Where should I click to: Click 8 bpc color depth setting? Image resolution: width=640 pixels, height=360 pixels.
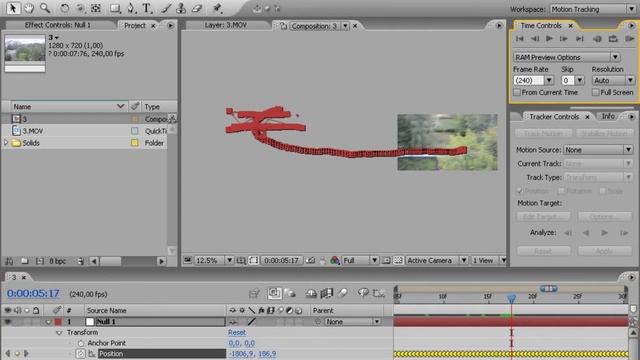click(58, 261)
